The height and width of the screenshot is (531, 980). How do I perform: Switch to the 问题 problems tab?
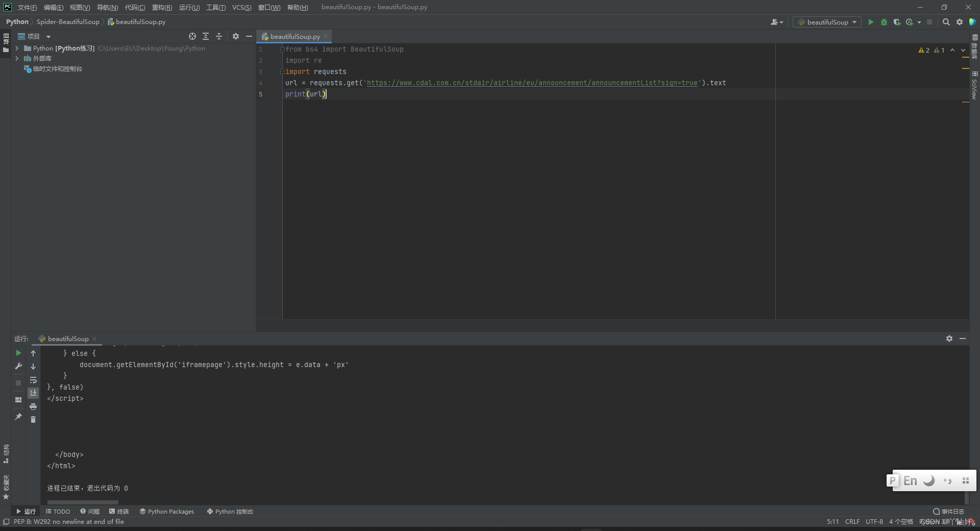(90, 511)
